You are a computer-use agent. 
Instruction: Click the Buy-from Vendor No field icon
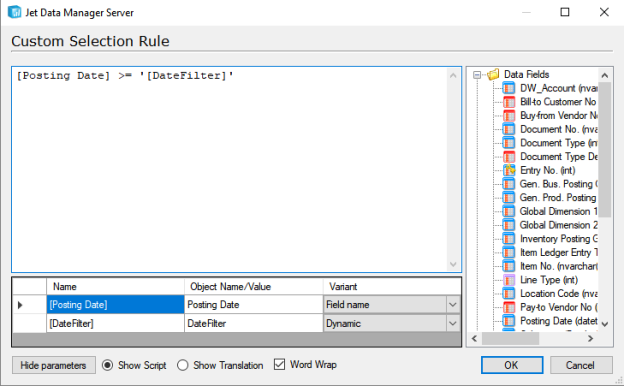508,115
